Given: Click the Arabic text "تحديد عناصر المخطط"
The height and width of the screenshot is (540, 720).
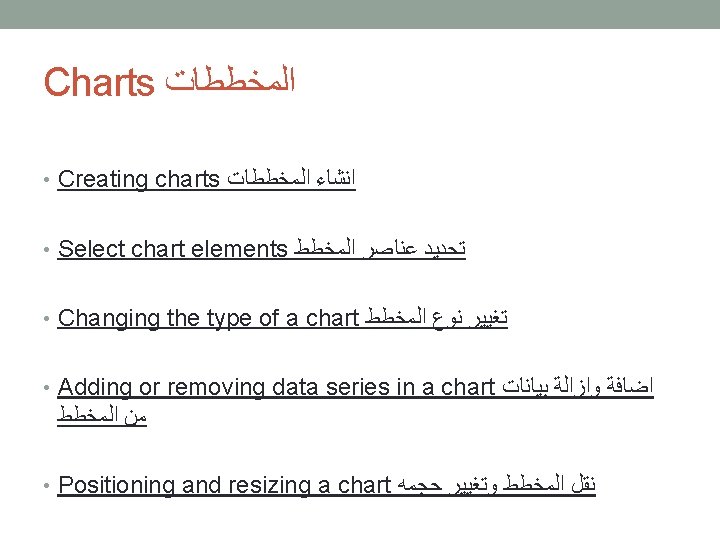Looking at the screenshot, I should tap(380, 248).
